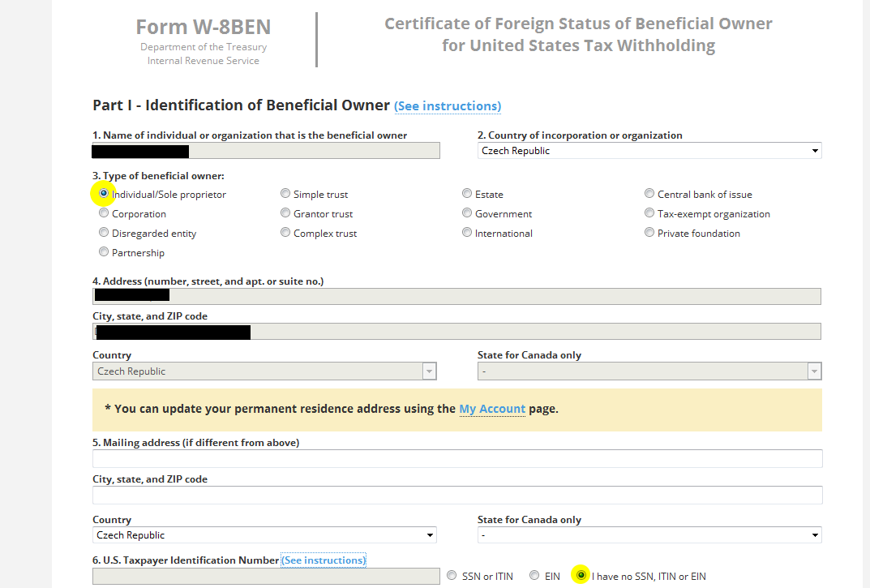
Task: Select SSN or ITIN identification type
Action: tap(452, 575)
